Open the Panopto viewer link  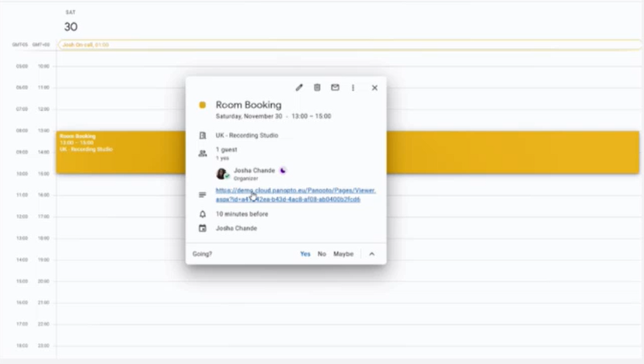click(295, 194)
